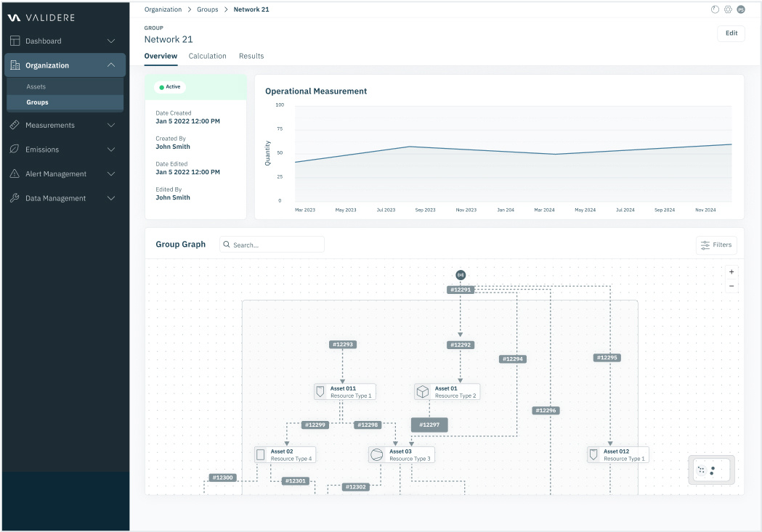Select edge label #12295

coord(607,358)
